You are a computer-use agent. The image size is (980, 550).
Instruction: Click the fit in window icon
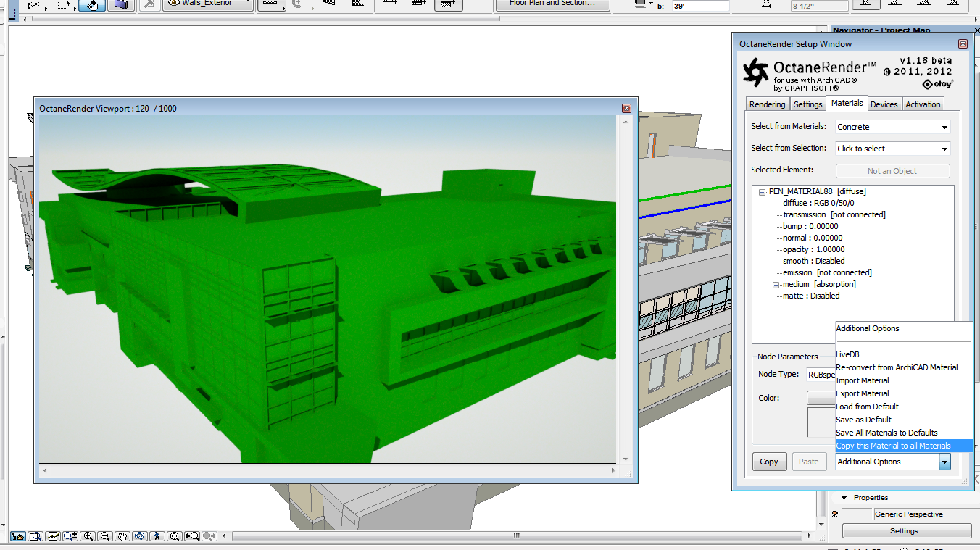click(x=175, y=536)
